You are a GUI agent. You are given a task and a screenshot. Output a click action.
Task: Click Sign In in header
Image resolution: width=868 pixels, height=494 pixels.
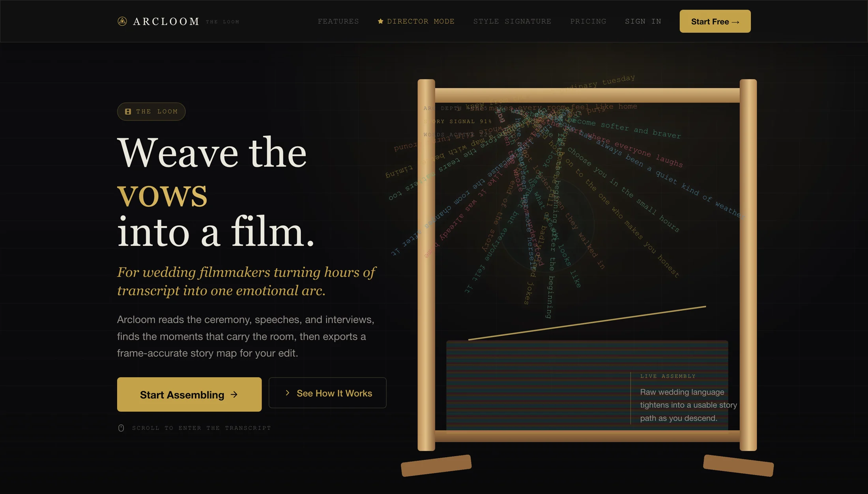[x=643, y=21]
